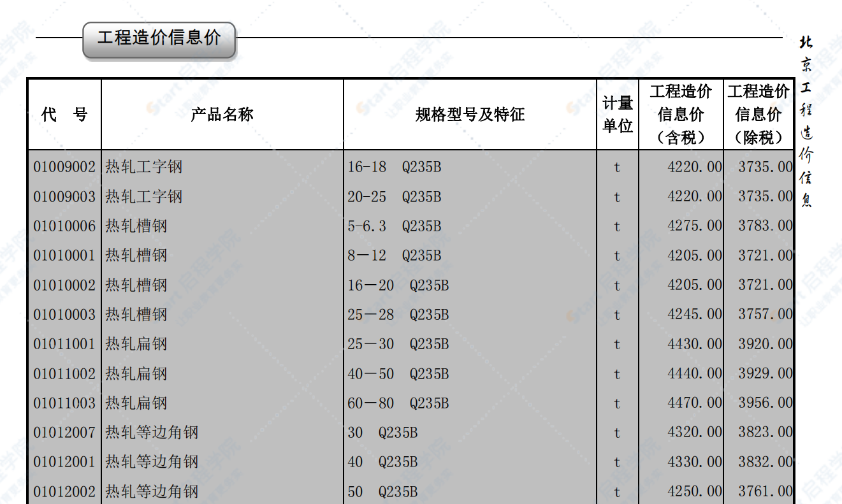Click tax-excluded price 3823.00
Screen dimensions: 842x504
[x=766, y=433]
